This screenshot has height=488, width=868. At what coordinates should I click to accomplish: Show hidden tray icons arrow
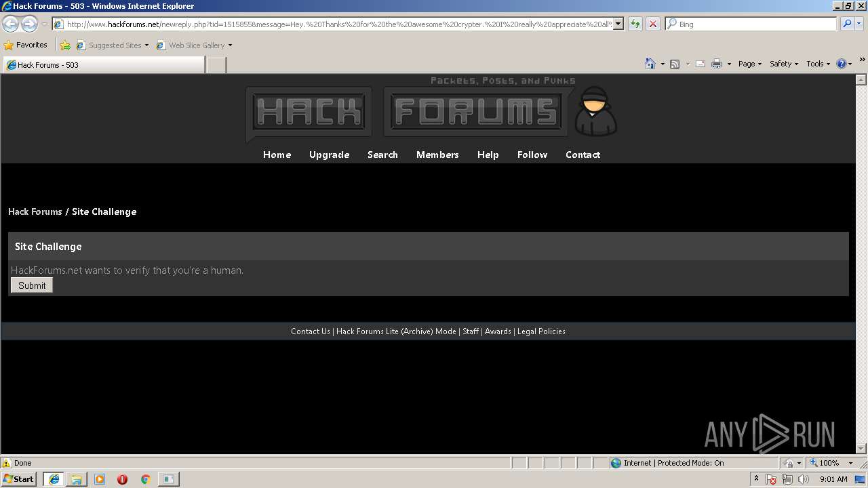tap(756, 479)
